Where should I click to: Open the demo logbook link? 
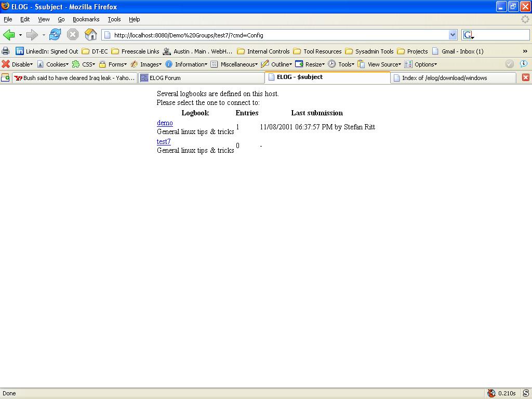pyautogui.click(x=165, y=123)
